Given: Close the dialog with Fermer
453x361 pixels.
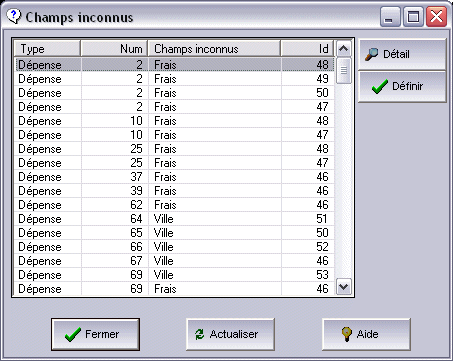Looking at the screenshot, I should (95, 334).
